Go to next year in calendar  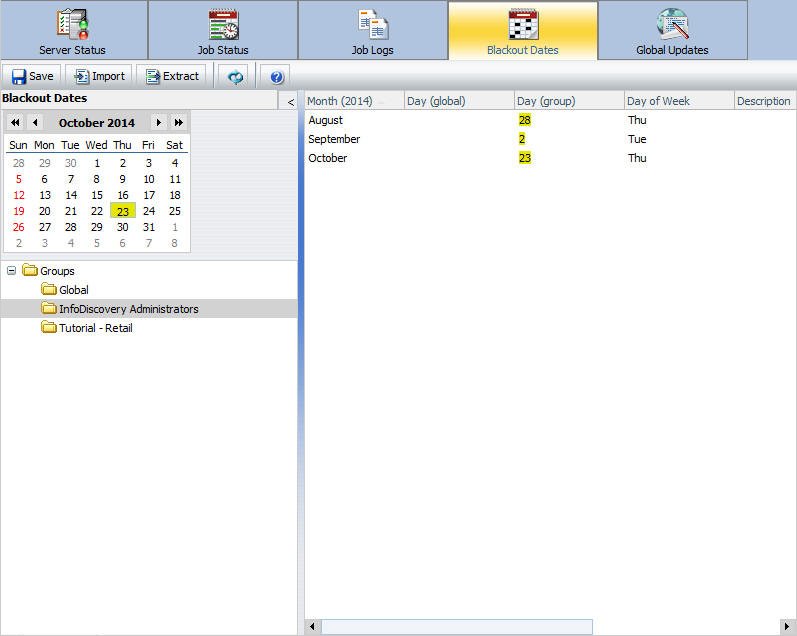(178, 123)
